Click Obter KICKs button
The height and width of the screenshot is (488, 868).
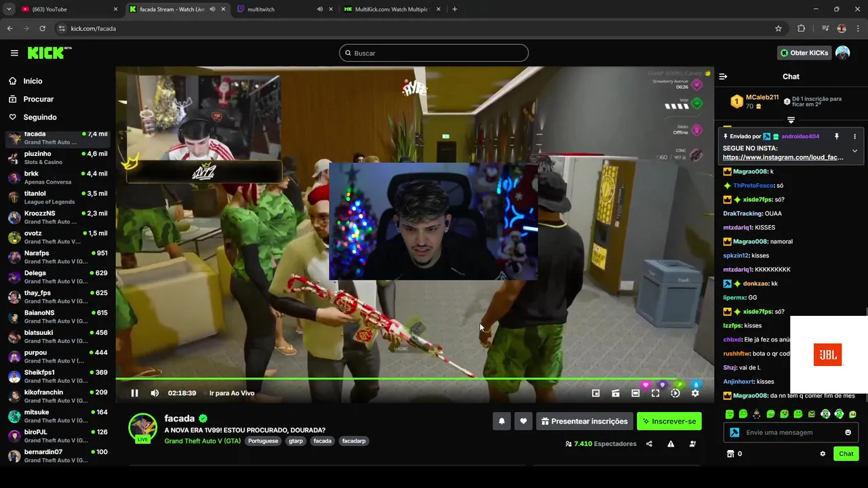[x=804, y=53]
